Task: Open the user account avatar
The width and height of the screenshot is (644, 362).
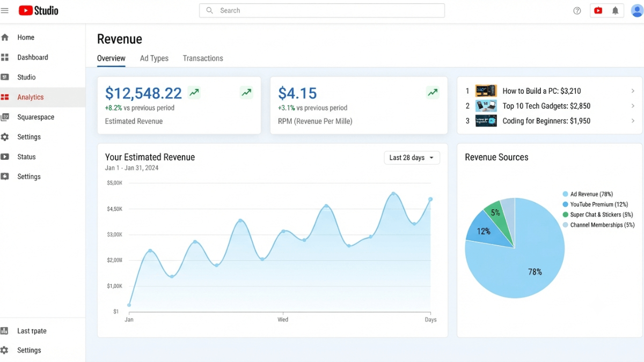Action: tap(636, 10)
